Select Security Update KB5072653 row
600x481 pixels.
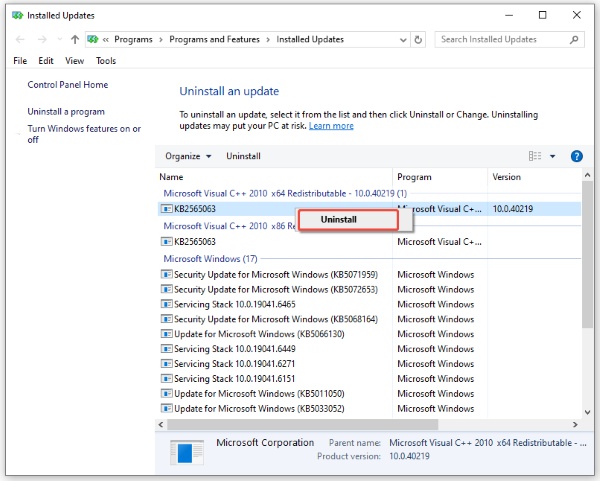(x=369, y=290)
